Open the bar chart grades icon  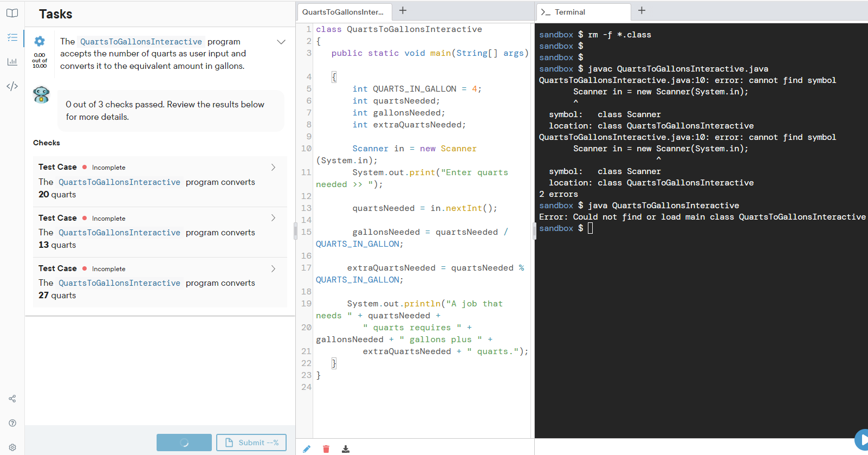tap(12, 62)
